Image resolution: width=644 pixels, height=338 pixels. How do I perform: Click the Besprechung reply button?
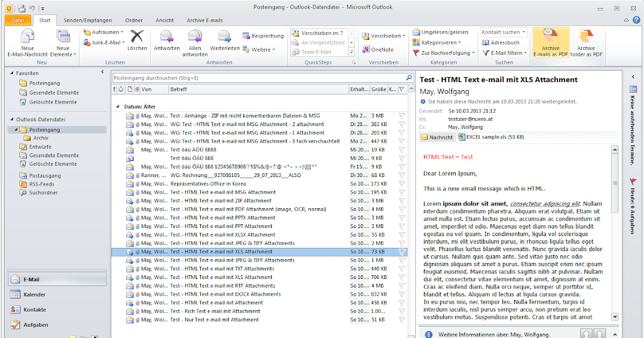pos(263,36)
